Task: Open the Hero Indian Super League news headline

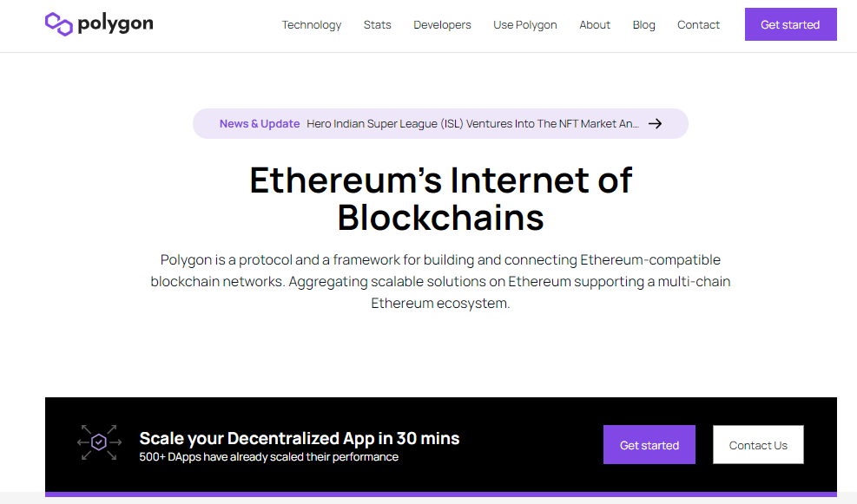Action: (472, 124)
